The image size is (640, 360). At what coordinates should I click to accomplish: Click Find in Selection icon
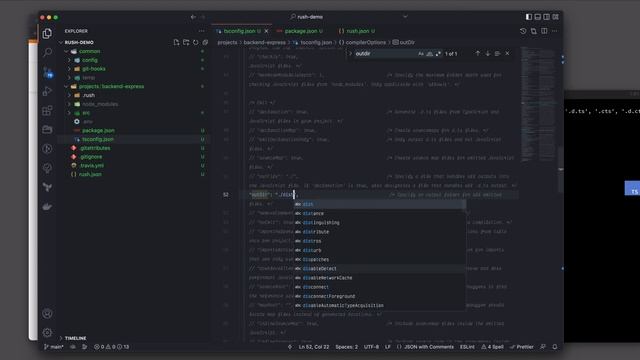(x=497, y=53)
